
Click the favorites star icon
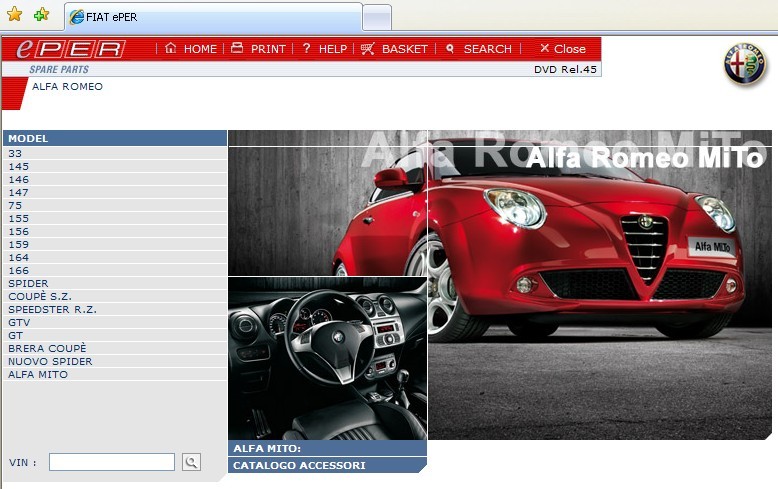coord(14,15)
